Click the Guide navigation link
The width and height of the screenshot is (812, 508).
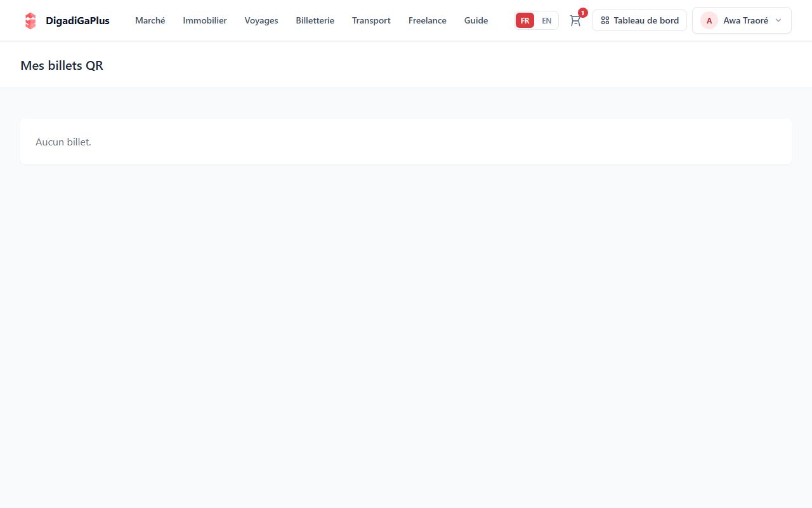coord(476,20)
